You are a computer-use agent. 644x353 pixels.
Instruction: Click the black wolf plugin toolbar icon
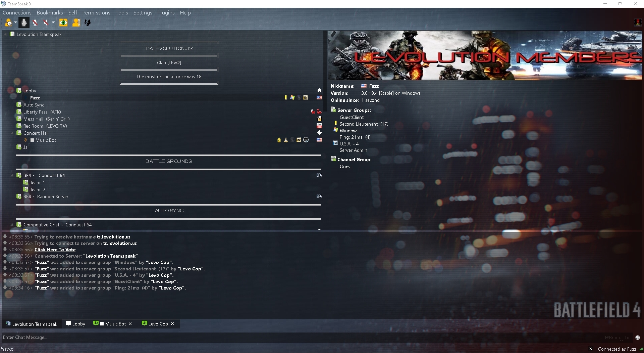[88, 23]
